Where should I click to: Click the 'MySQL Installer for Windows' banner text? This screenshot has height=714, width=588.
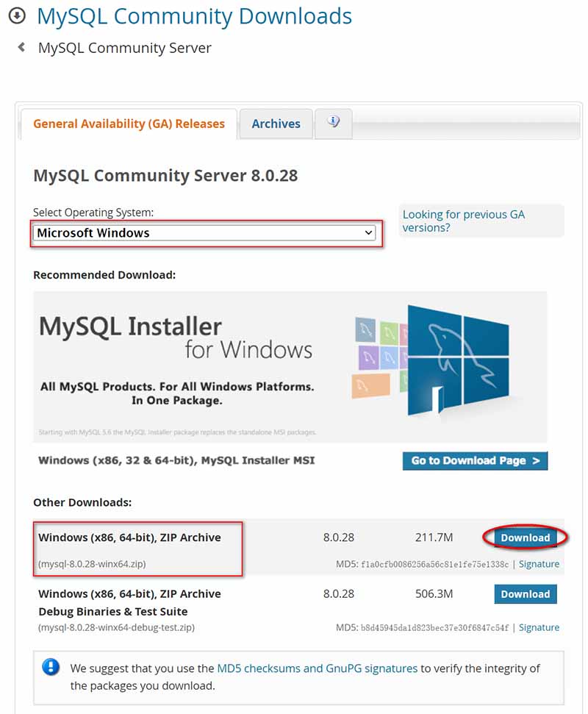176,338
